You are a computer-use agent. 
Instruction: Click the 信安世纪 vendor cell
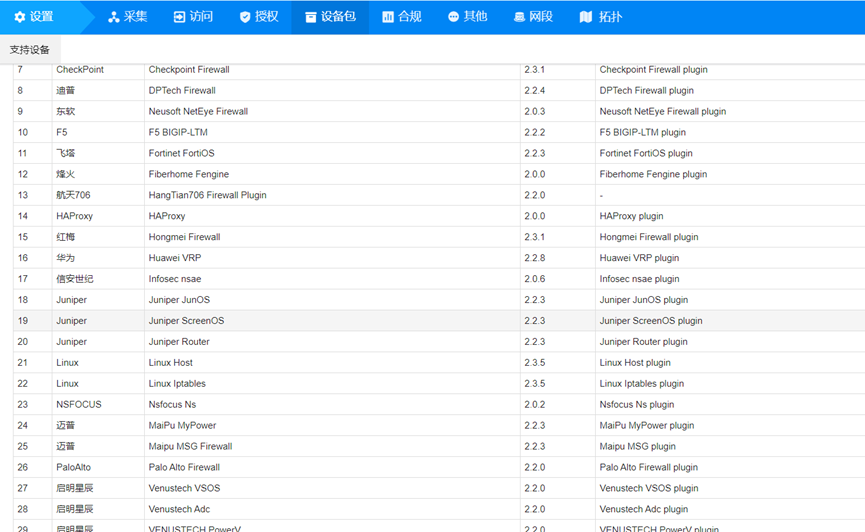[x=74, y=279]
